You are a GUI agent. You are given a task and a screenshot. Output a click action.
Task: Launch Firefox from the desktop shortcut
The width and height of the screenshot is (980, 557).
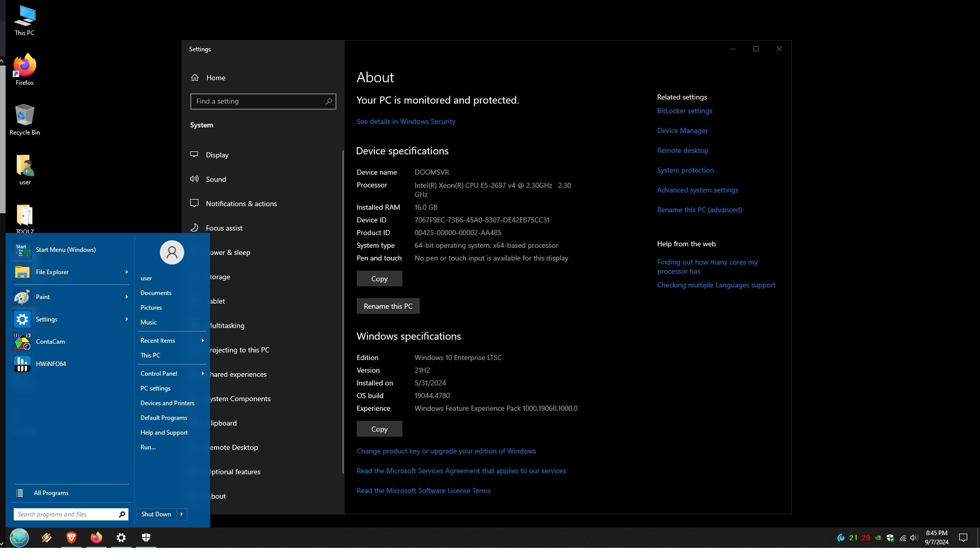coord(24,70)
